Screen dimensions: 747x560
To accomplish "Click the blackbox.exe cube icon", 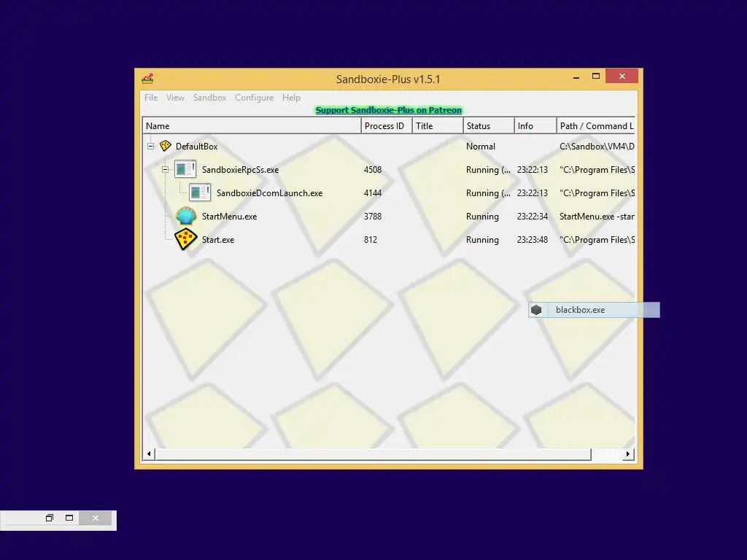I will tap(536, 310).
